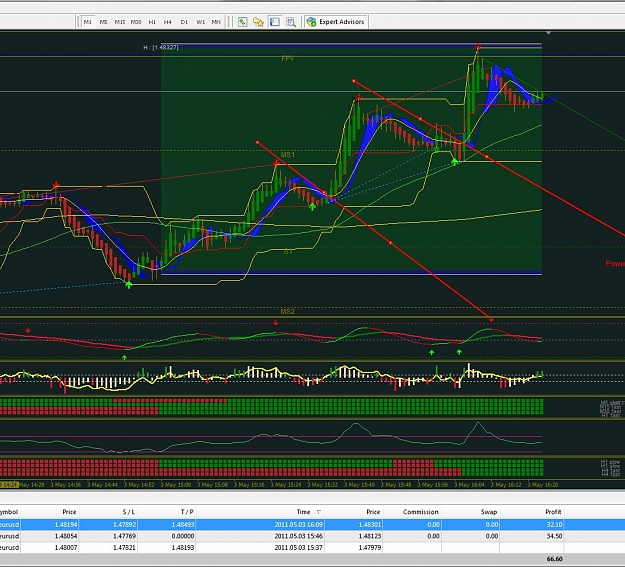Click take profit value 1.48193
This screenshot has height=567, width=625.
click(x=183, y=547)
